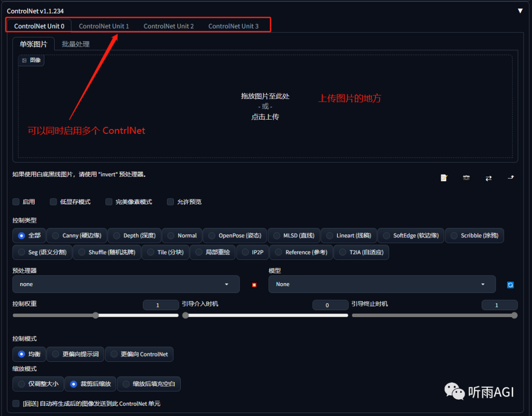Open a new canvas via the edit document icon
The image size is (532, 416).
443,177
